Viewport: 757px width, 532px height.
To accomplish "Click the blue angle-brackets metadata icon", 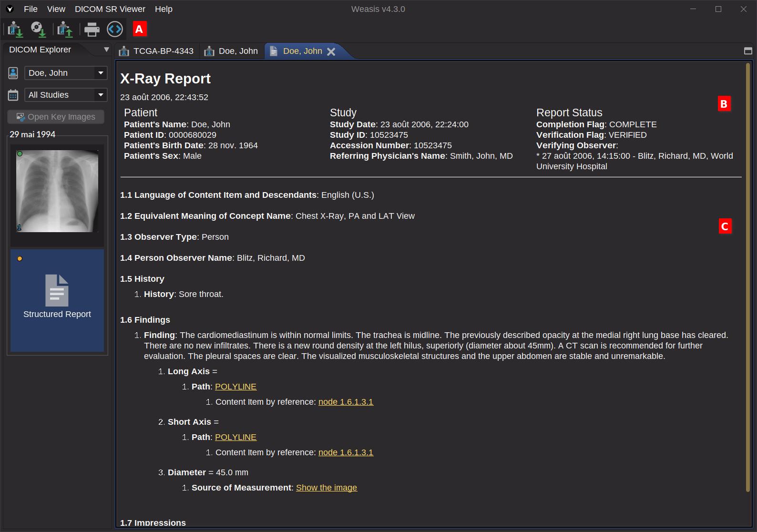I will [115, 30].
